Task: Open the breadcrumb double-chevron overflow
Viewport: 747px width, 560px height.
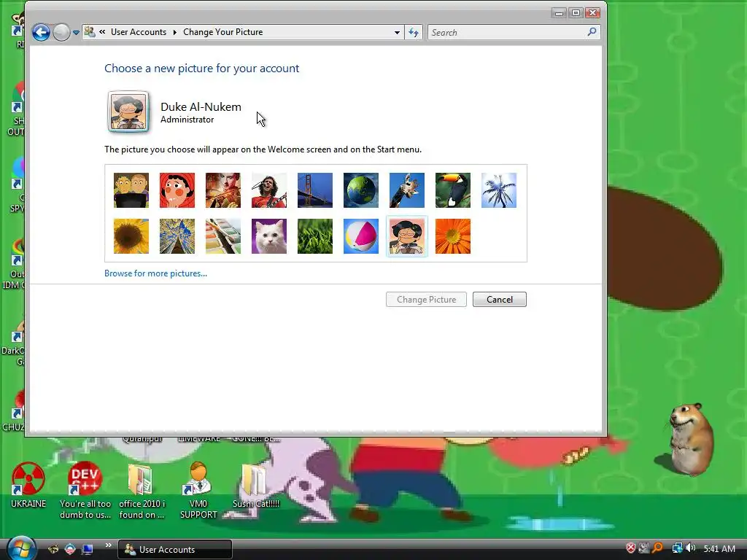Action: [102, 32]
